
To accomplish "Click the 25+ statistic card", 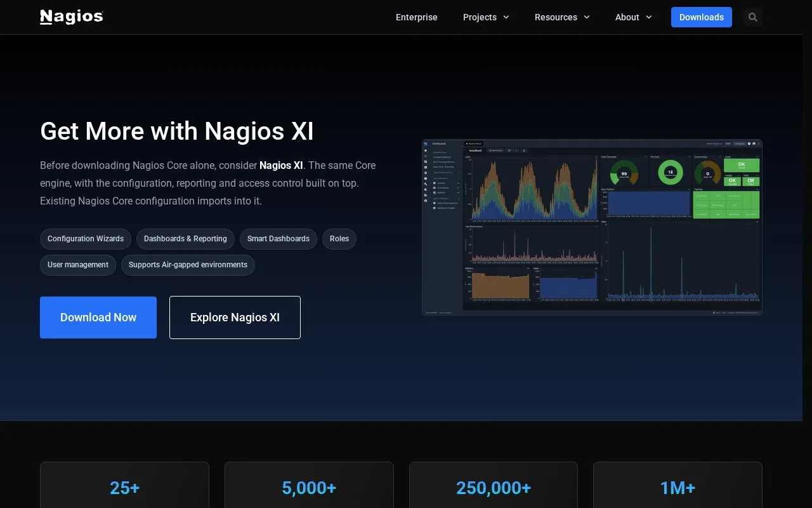I will point(124,485).
